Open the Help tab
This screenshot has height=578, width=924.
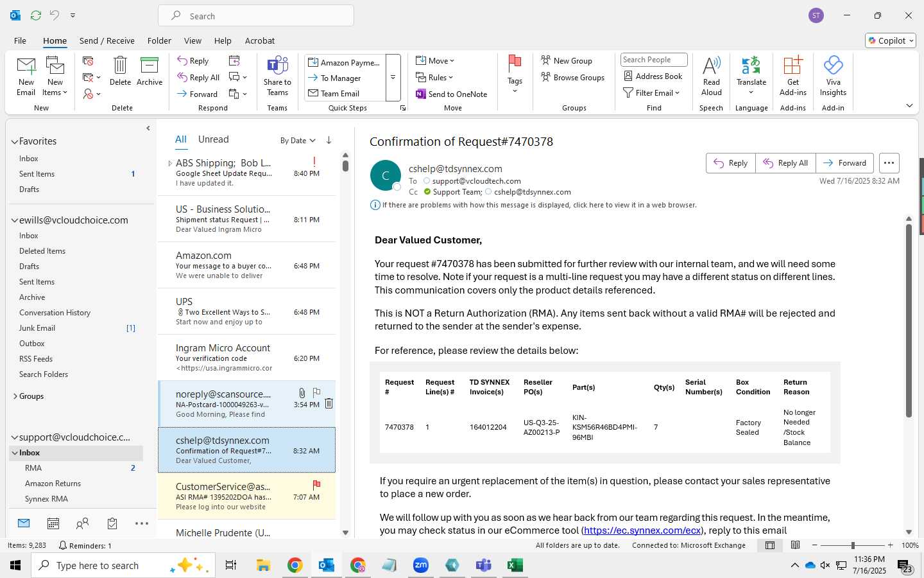click(223, 40)
